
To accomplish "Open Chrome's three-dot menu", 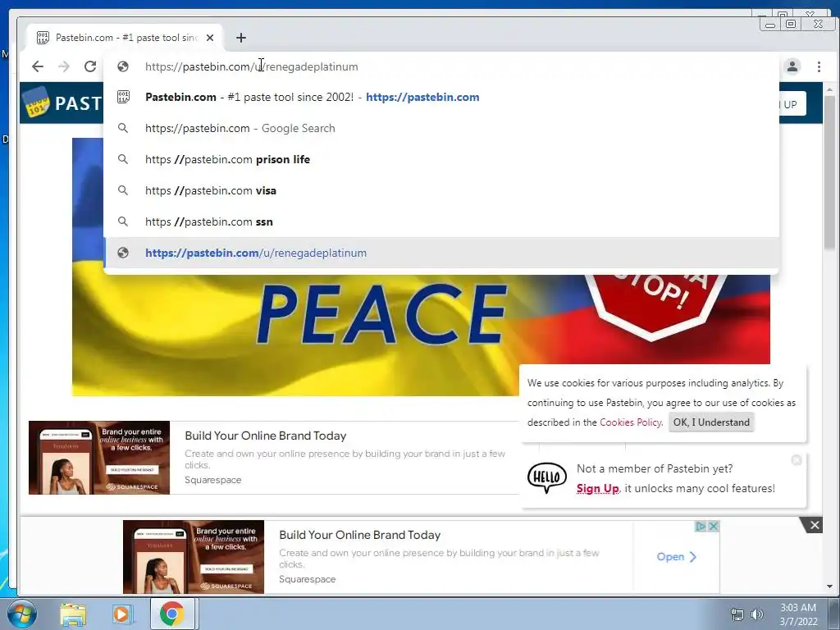I will point(819,66).
